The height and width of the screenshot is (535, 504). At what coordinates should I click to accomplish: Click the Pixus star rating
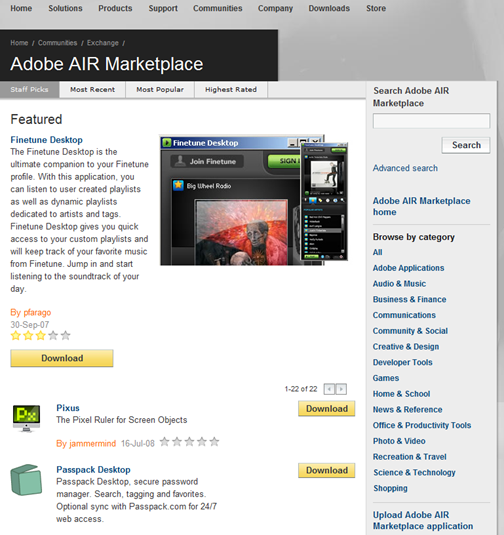189,442
